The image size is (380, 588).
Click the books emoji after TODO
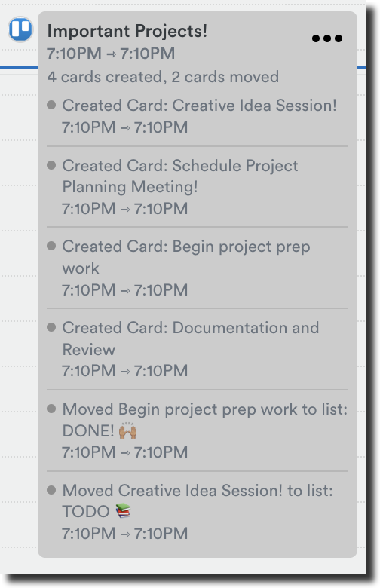[123, 511]
